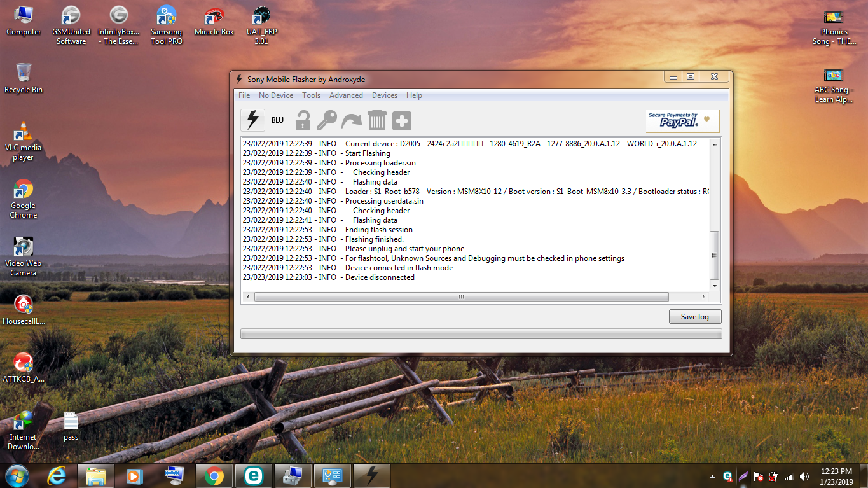Select the InfinityBox desktop shortcut

click(119, 25)
